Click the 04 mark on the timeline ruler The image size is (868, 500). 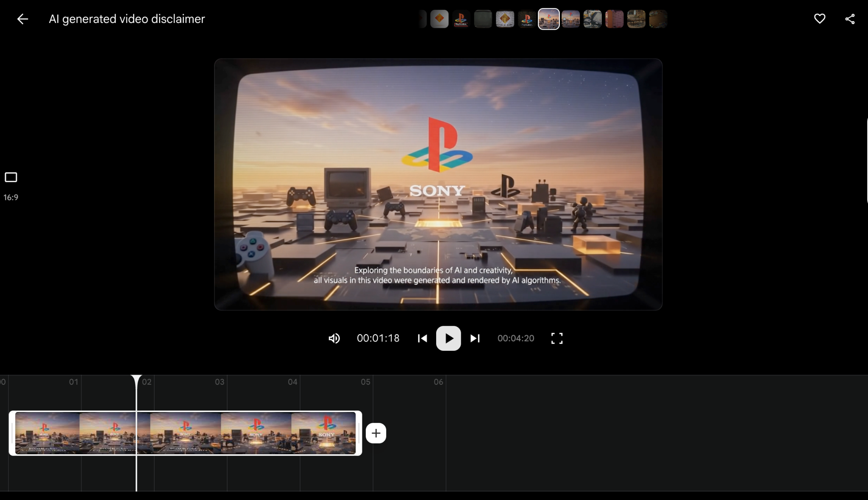[x=292, y=382]
